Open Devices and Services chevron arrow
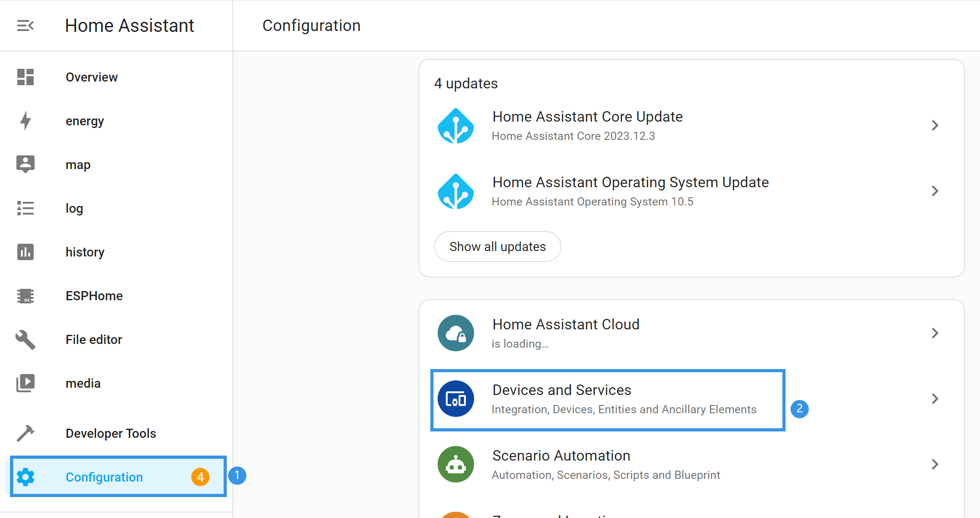This screenshot has height=518, width=980. [x=935, y=399]
